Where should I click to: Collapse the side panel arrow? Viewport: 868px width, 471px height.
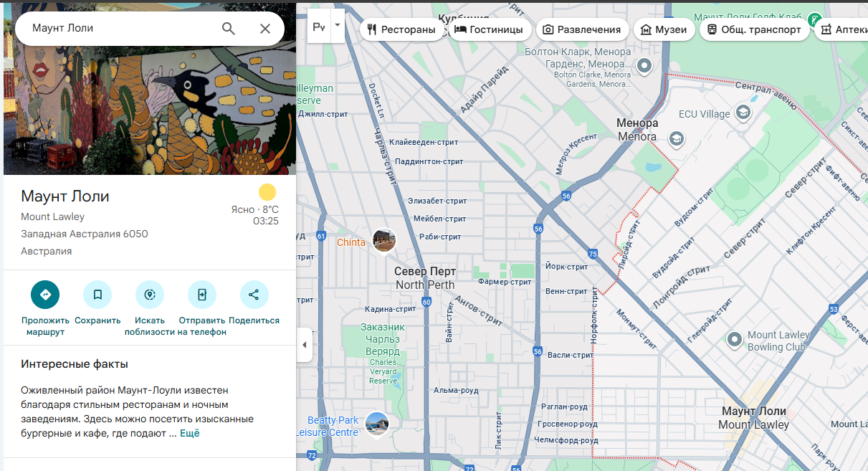point(304,345)
